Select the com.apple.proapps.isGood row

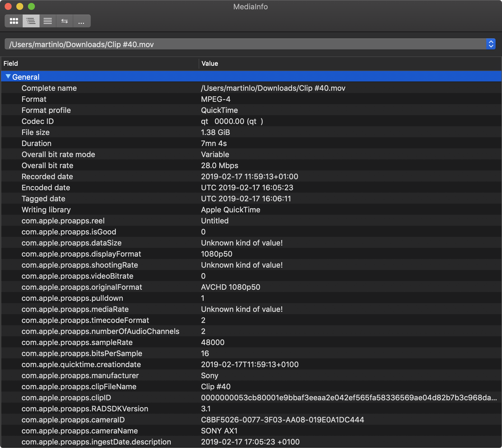pyautogui.click(x=251, y=232)
